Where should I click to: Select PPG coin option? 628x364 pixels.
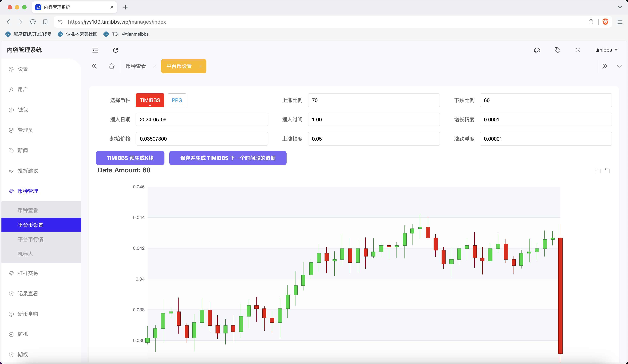[177, 100]
